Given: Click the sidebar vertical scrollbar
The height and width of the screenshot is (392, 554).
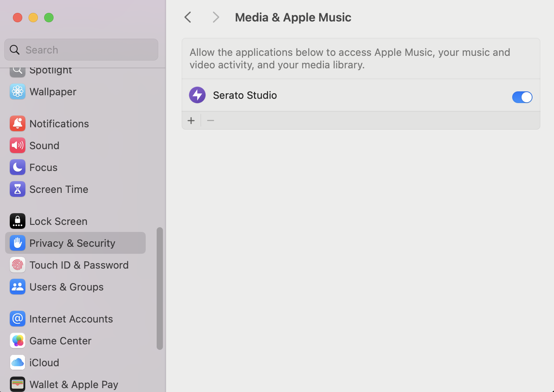Looking at the screenshot, I should coord(159,288).
